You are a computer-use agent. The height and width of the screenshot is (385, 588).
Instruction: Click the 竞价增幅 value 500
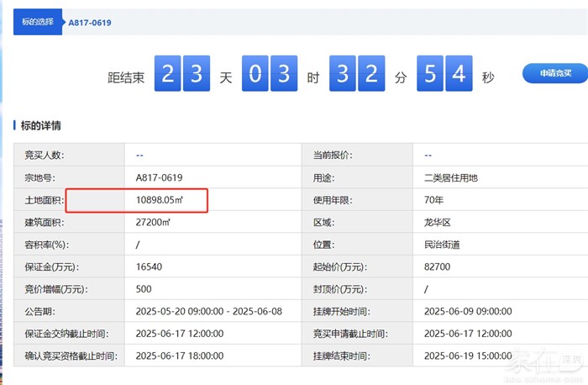pos(144,289)
